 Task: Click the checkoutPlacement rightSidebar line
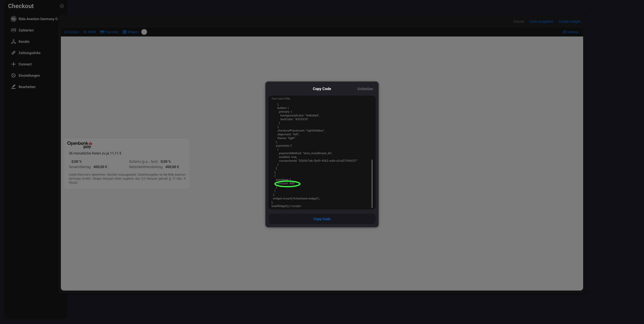(301, 131)
